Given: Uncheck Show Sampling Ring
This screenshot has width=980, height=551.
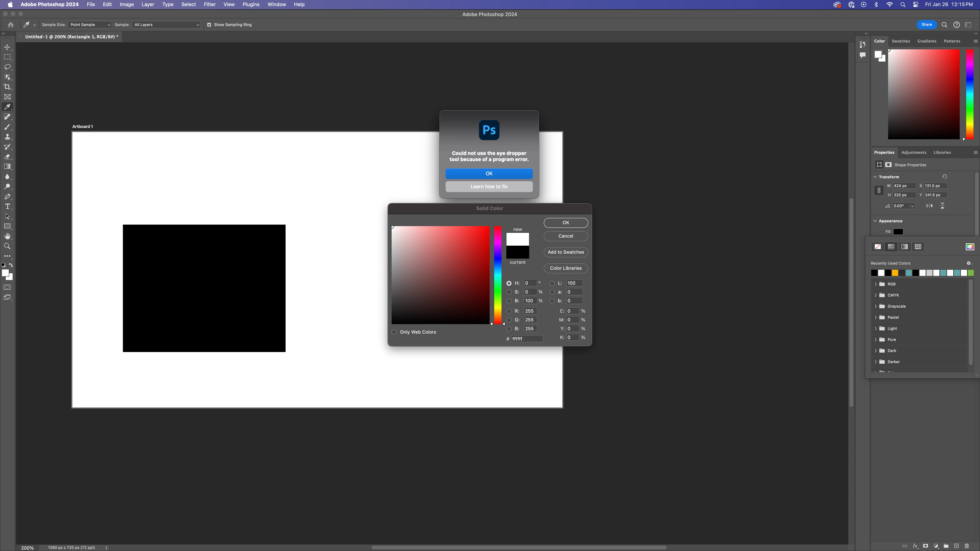Looking at the screenshot, I should click(209, 25).
